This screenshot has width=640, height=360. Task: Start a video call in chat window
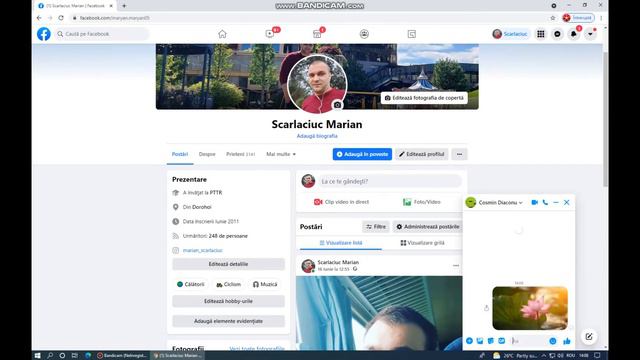click(x=534, y=202)
